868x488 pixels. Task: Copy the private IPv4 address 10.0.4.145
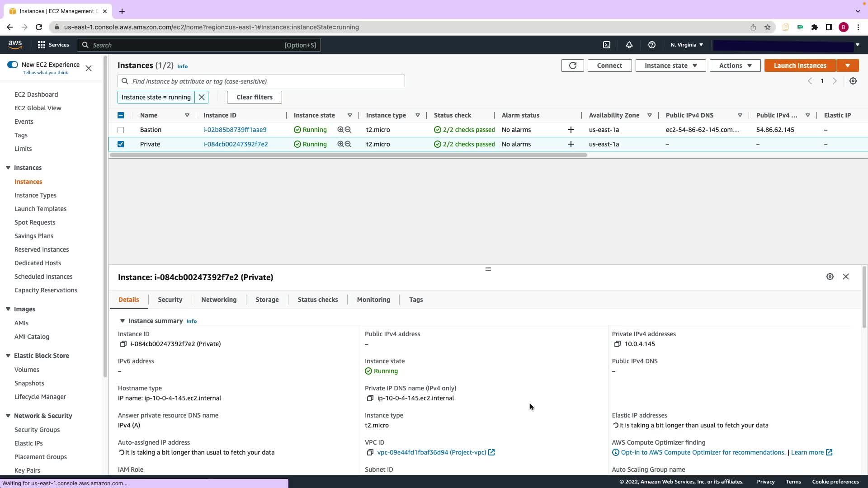(617, 344)
